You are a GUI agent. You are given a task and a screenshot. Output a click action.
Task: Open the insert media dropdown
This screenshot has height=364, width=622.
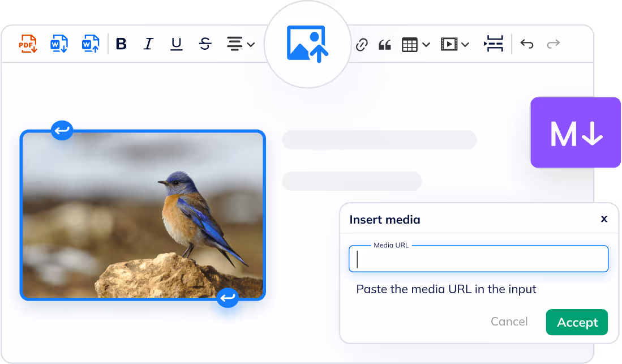click(454, 45)
